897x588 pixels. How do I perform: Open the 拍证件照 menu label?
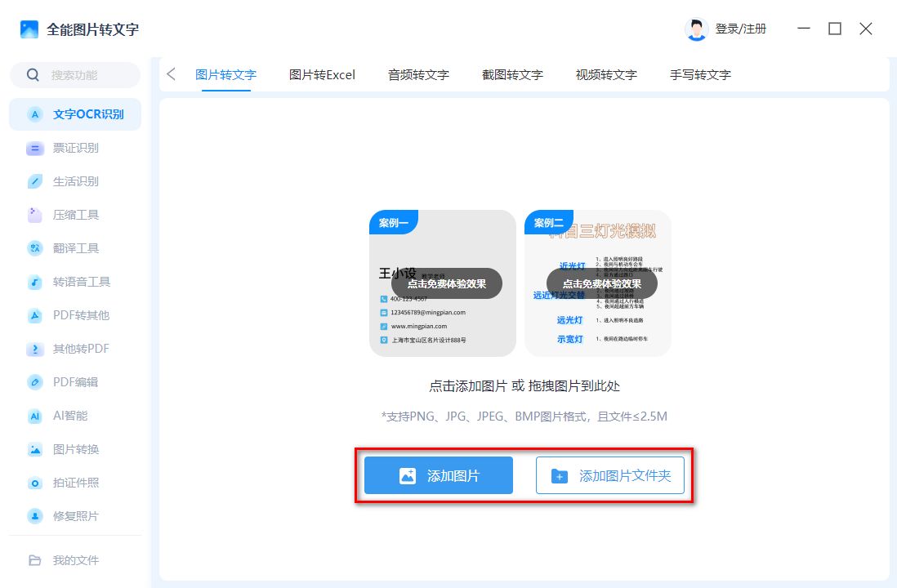pos(76,483)
